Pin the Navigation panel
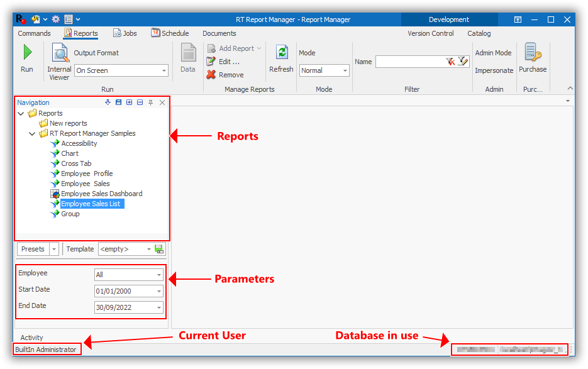 coord(150,102)
